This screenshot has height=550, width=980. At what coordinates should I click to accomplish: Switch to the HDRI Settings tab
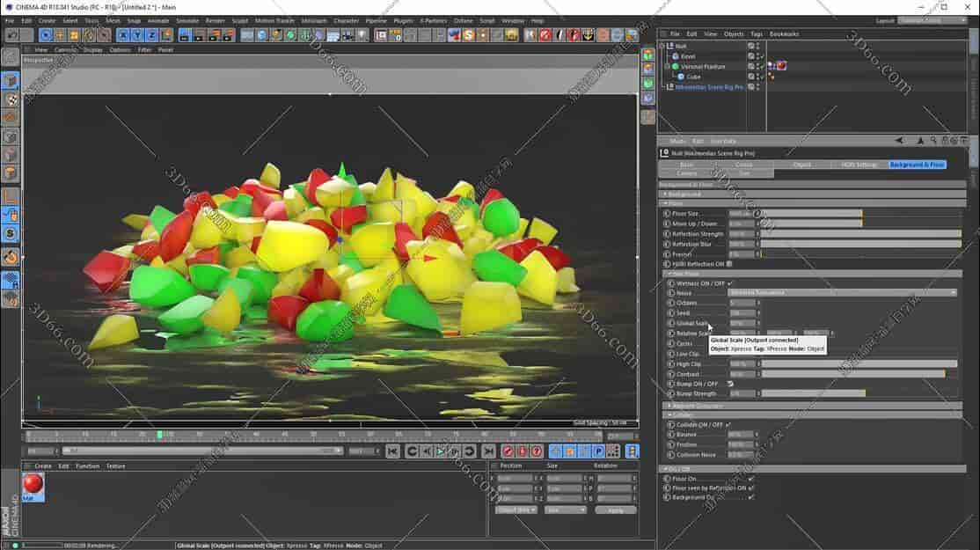[x=859, y=164]
